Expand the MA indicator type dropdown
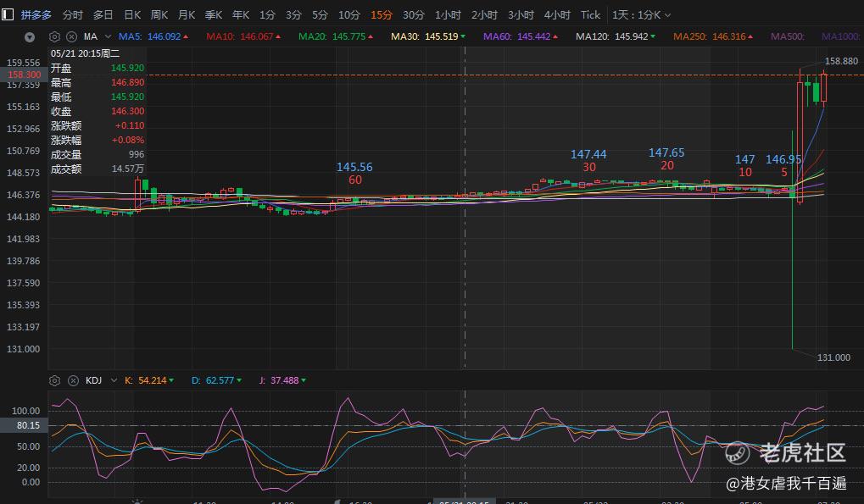 point(108,37)
